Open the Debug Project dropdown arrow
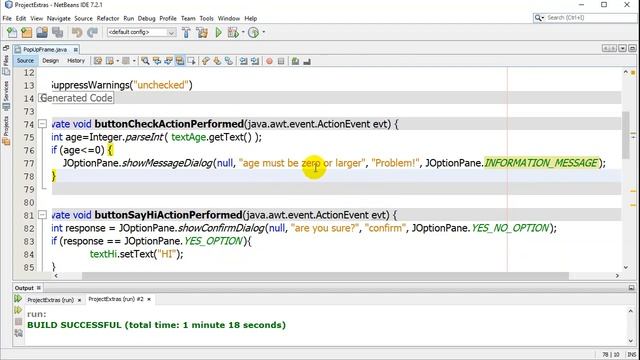640x360 pixels. coord(243,32)
